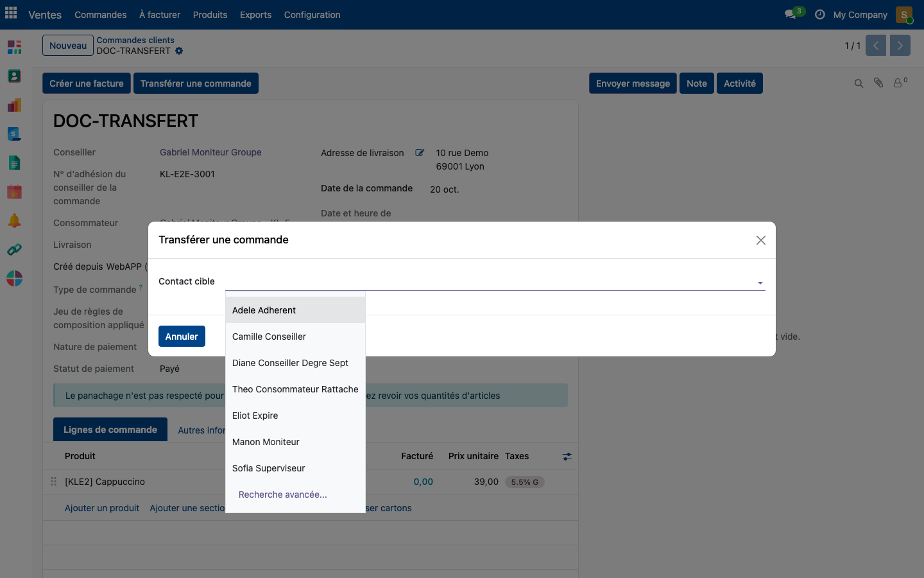Click the gear icon beside DOC-TRANSFERT

(x=179, y=51)
